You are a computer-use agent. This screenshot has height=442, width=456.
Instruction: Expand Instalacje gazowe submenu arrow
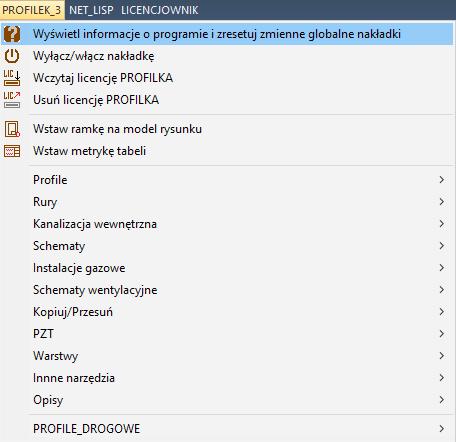click(x=442, y=268)
